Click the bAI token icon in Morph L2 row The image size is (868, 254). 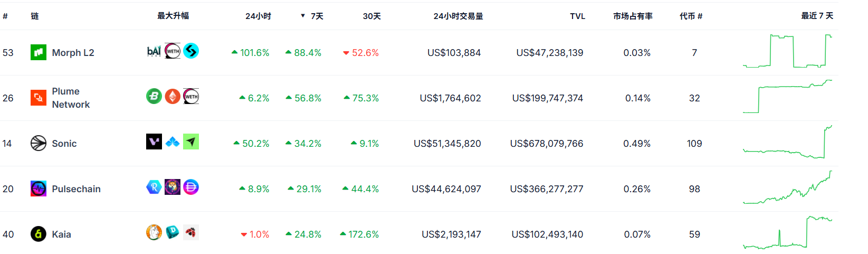tap(154, 51)
